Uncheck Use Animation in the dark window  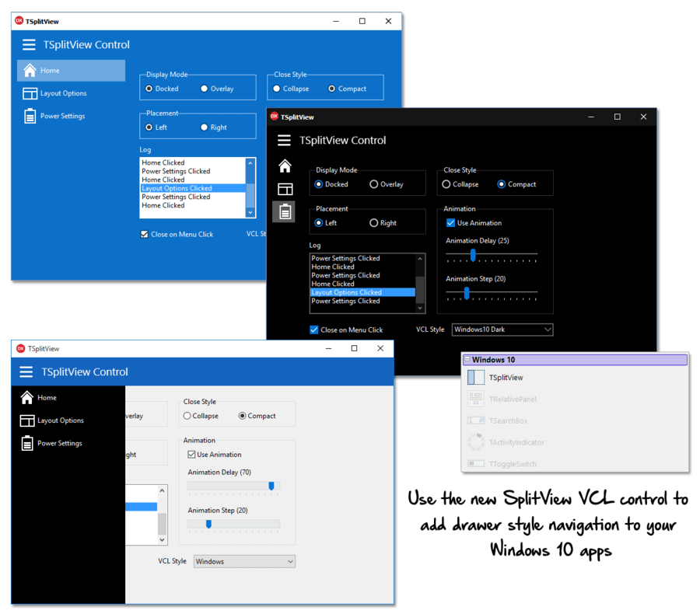point(451,223)
